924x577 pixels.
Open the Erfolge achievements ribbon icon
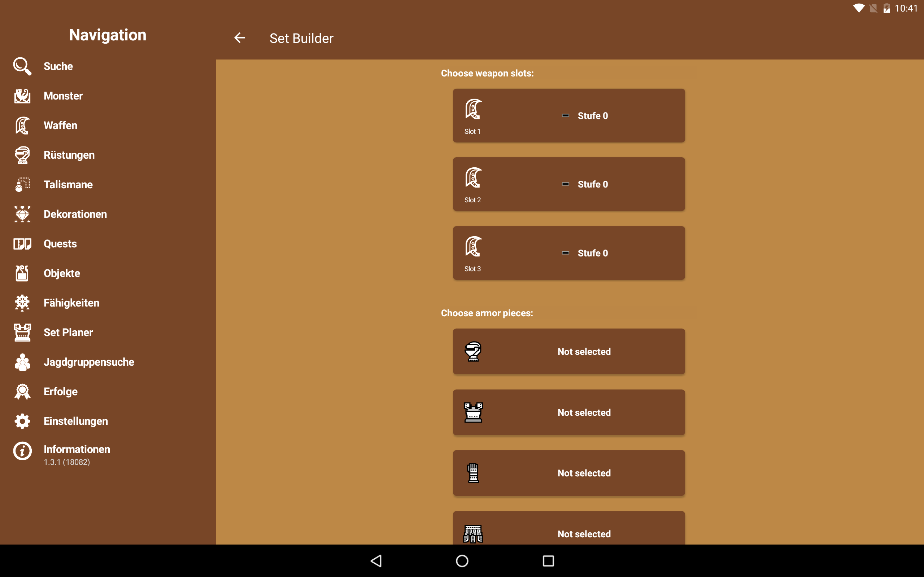(22, 392)
